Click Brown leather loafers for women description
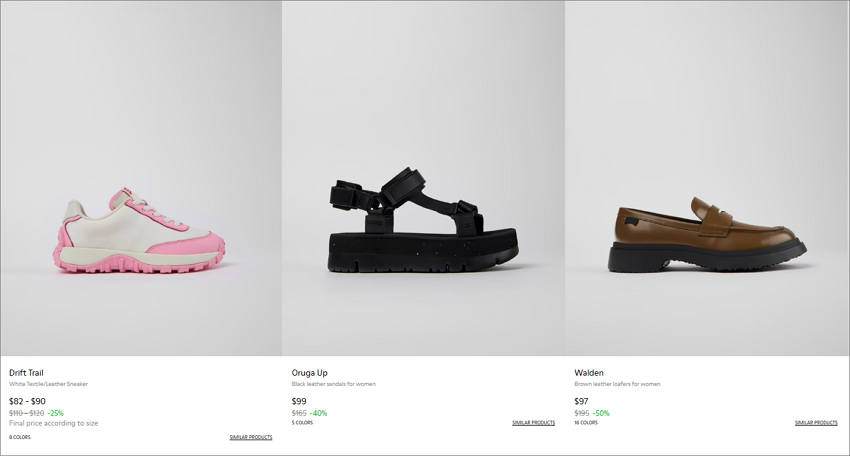The width and height of the screenshot is (850, 456). (x=617, y=384)
